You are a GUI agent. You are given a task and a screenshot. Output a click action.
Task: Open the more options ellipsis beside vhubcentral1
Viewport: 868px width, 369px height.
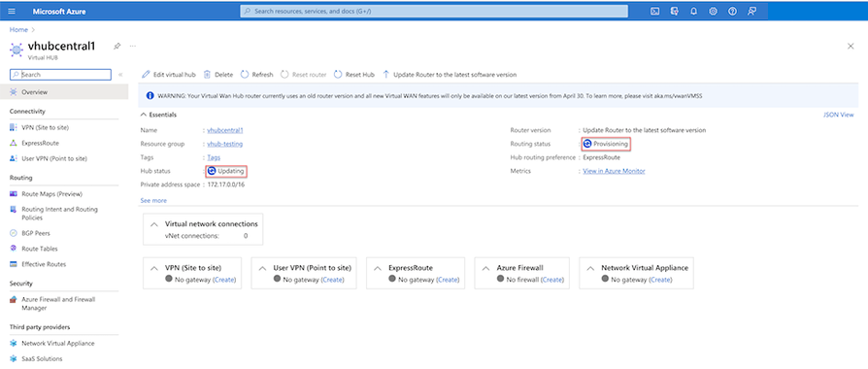[133, 47]
